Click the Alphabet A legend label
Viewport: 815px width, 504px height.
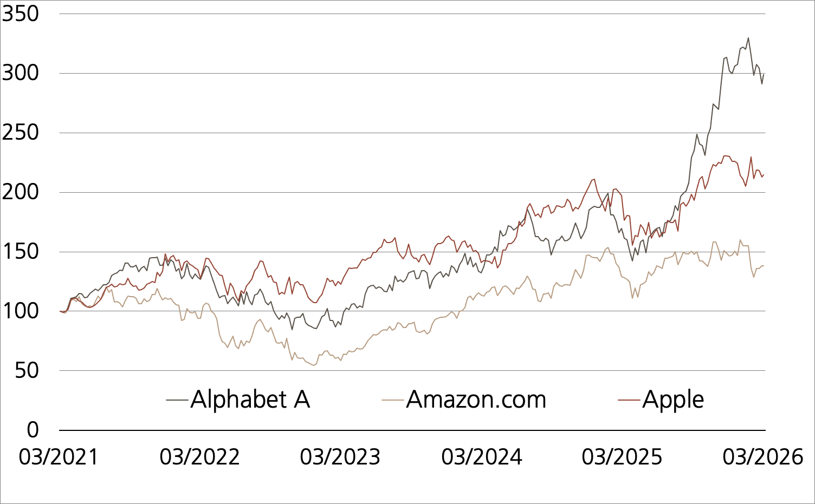coord(250,400)
